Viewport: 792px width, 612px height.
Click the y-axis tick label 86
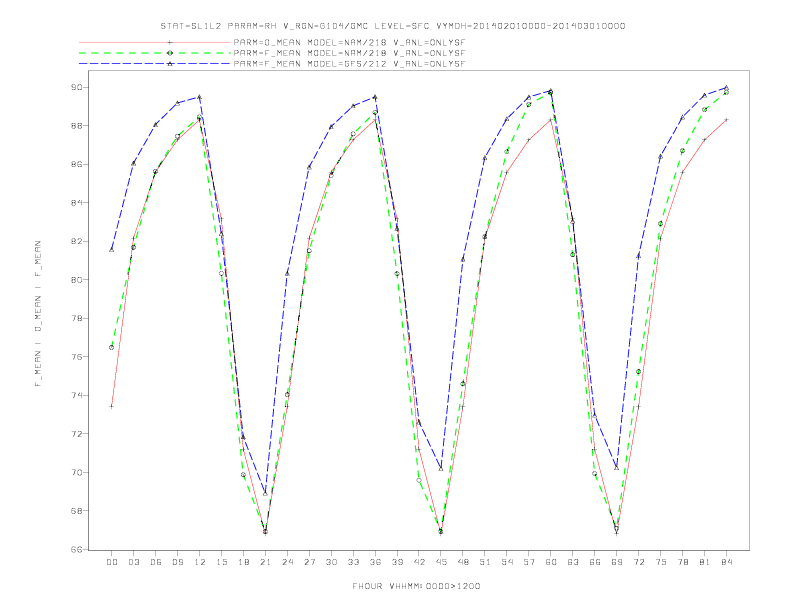pos(76,164)
